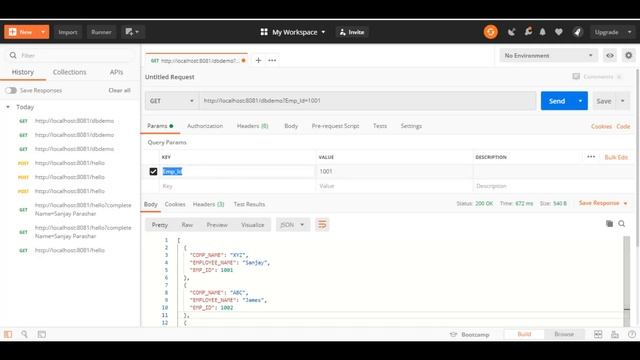Click the heart icon in header
Viewport: 640px width, 360px height.
tap(559, 32)
